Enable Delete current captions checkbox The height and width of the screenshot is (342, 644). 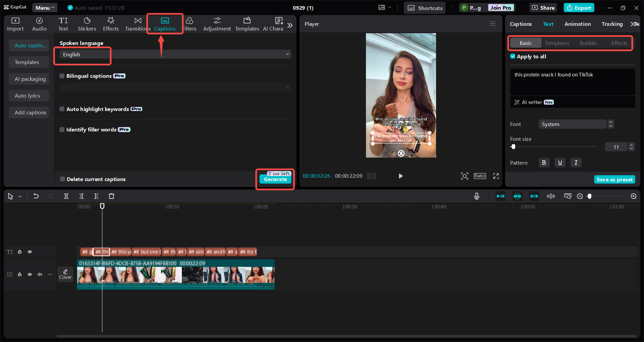62,179
